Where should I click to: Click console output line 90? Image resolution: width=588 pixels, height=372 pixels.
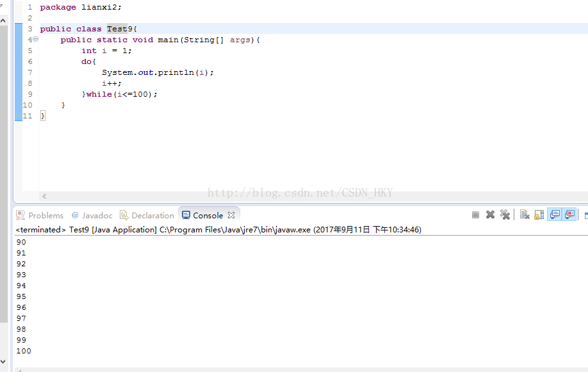click(21, 242)
